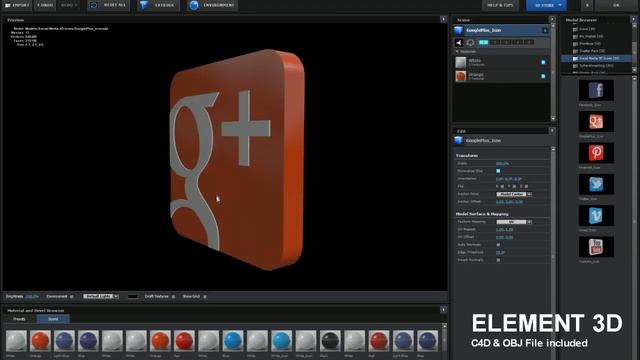Click the Model Browser panel options arrow
Screen dimensions: 640x360
click(x=634, y=19)
